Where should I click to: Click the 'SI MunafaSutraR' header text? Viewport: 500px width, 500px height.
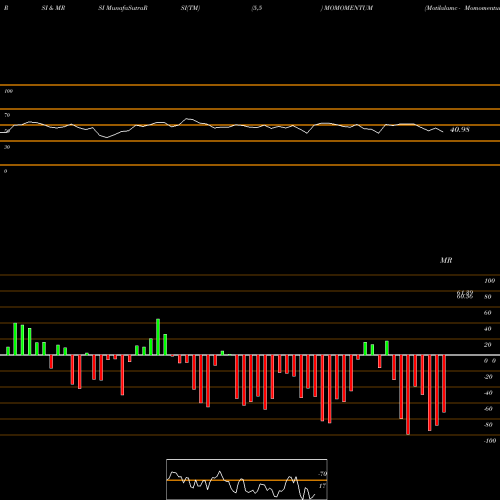tap(123, 8)
